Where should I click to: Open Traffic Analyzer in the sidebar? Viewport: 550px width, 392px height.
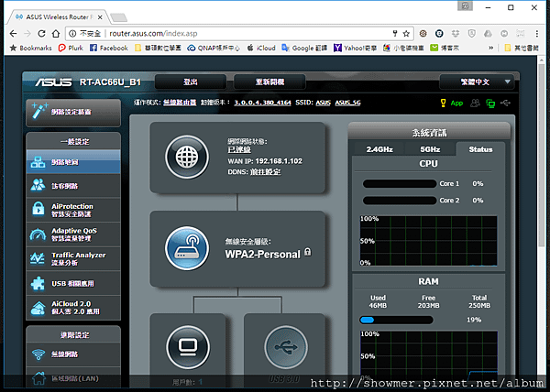[73, 258]
